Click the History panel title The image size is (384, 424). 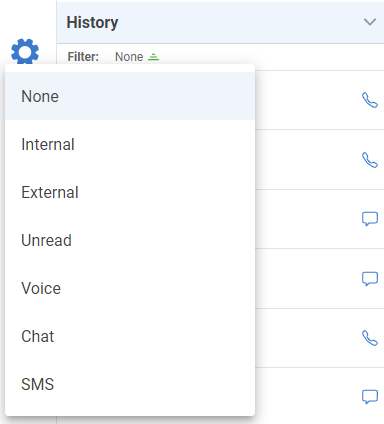[x=92, y=23]
